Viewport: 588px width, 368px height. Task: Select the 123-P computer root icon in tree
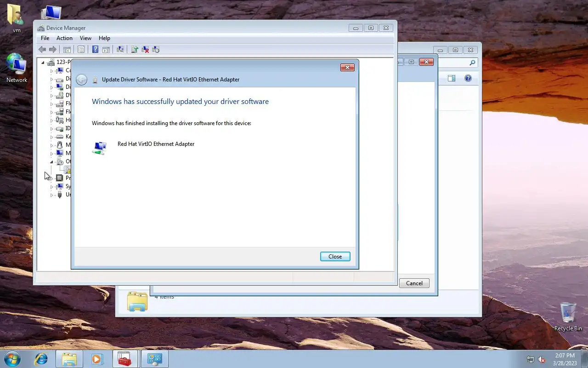51,62
